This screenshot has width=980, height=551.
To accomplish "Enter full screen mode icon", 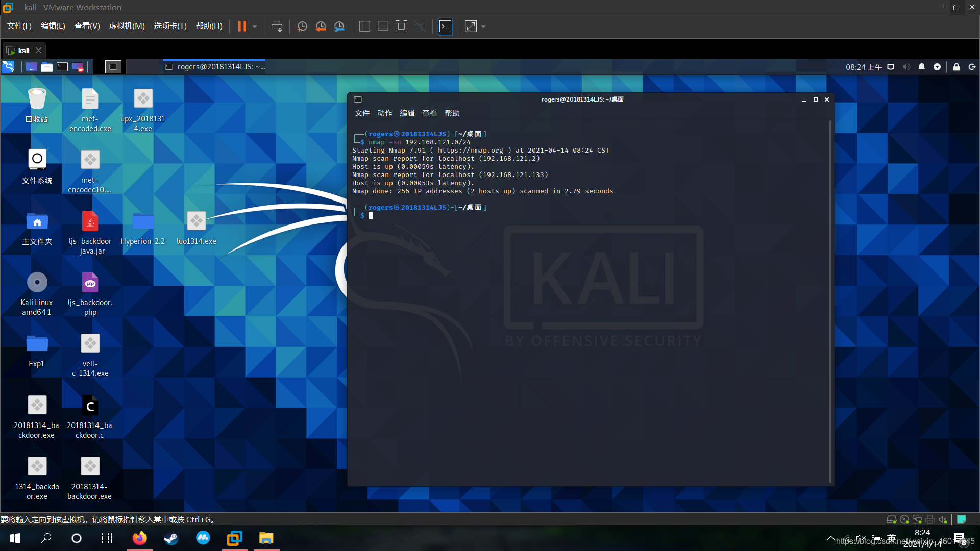I will pyautogui.click(x=402, y=26).
